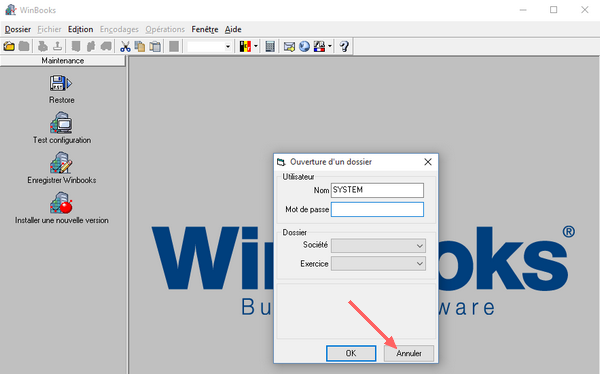Click the greyed truck-shaped toolbar icon
Viewport: 600px width, 374px height.
106,47
